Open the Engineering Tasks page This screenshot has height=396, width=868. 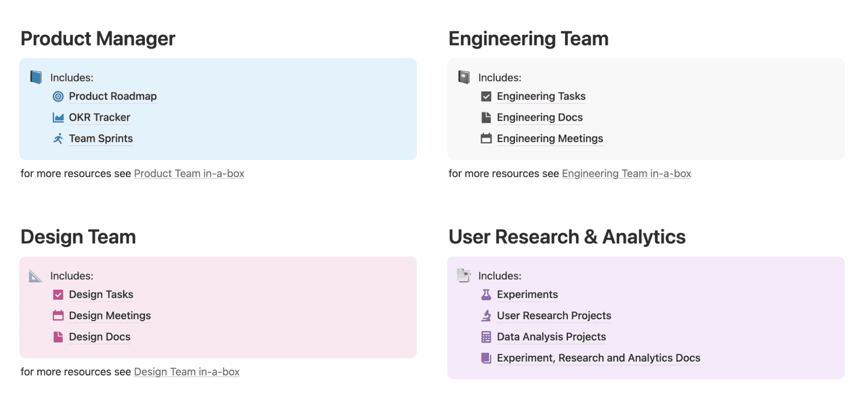pos(541,96)
